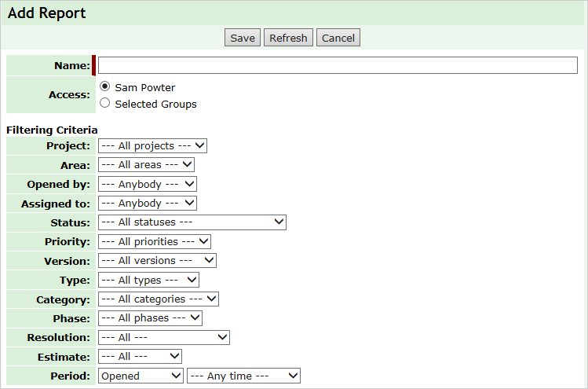Expand the All categories dropdown
This screenshot has width=588, height=389.
[159, 299]
